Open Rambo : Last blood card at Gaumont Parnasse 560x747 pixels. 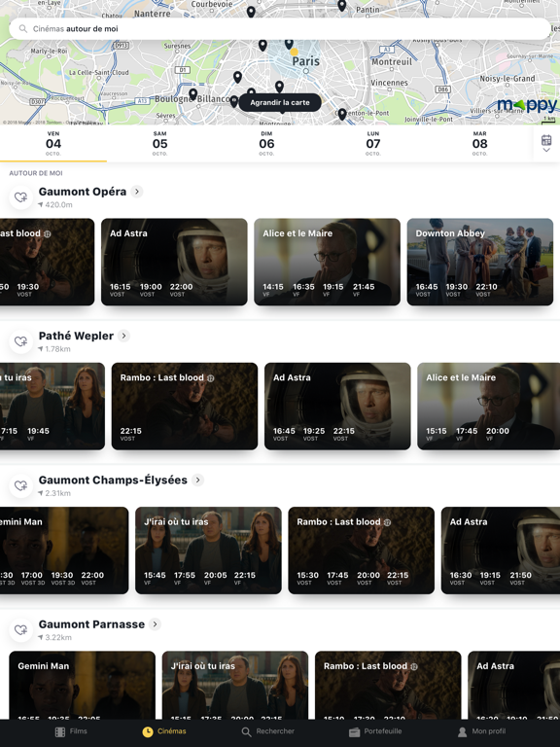[x=388, y=685]
